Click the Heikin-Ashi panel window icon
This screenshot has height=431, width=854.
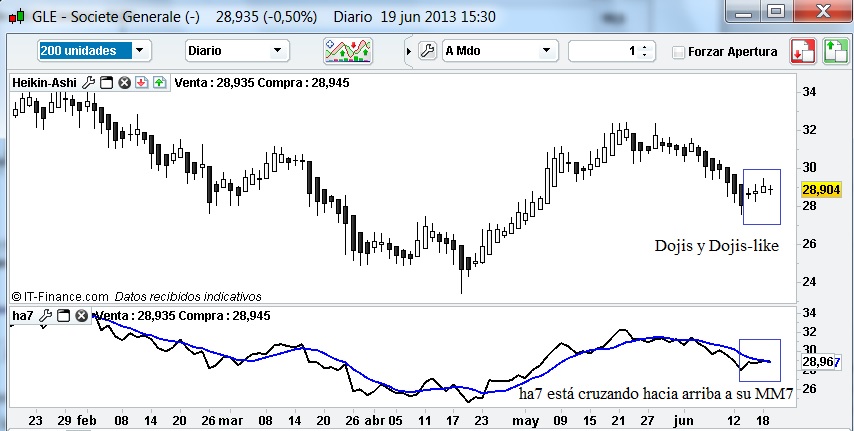tap(107, 83)
